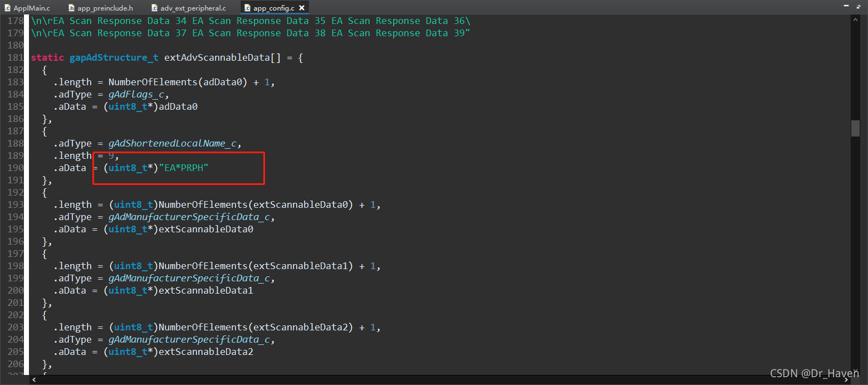Viewport: 868px width, 385px height.
Task: Close the app_config.c tab
Action: pos(302,8)
